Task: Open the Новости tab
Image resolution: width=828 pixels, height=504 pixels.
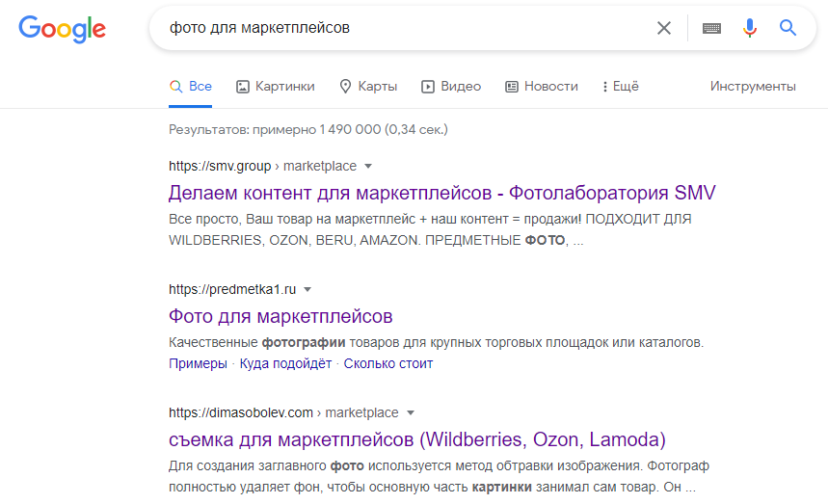Action: point(542,87)
